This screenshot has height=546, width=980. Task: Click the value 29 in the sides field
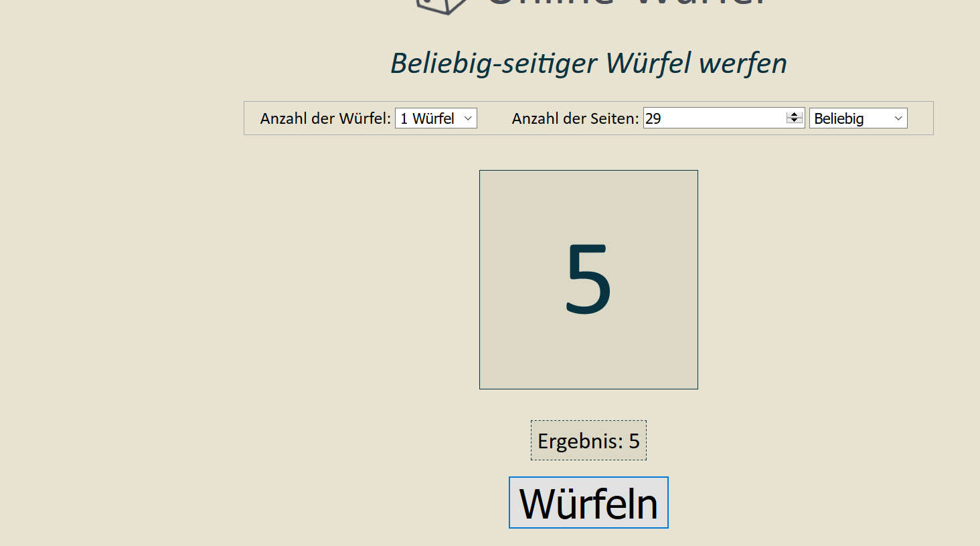653,118
